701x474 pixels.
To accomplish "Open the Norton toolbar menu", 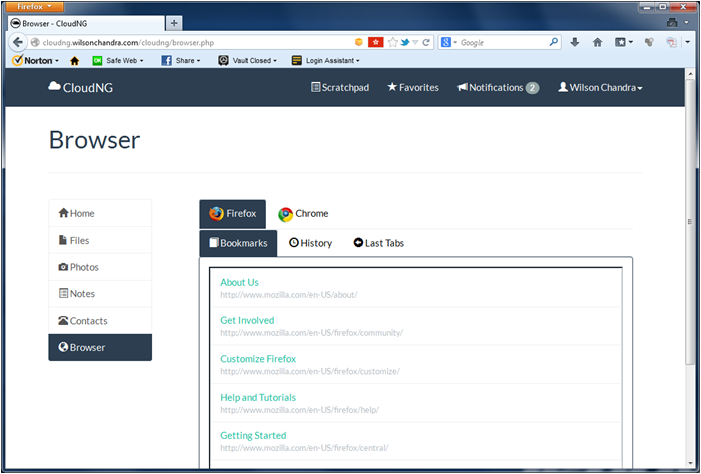I will (35, 60).
